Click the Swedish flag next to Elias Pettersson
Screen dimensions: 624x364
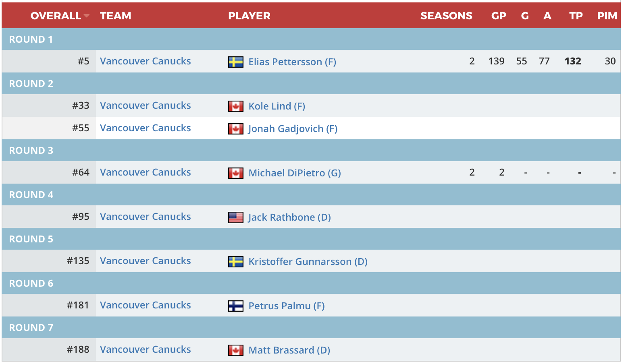click(x=235, y=62)
